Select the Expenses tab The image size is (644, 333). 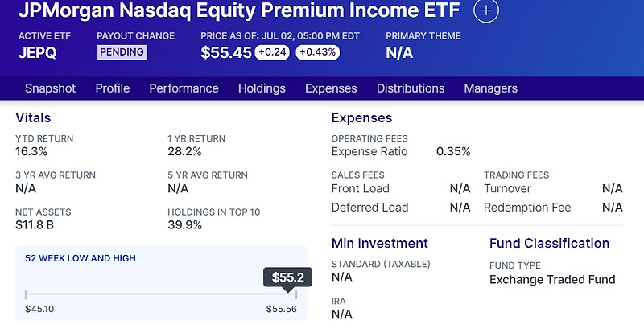(x=331, y=88)
